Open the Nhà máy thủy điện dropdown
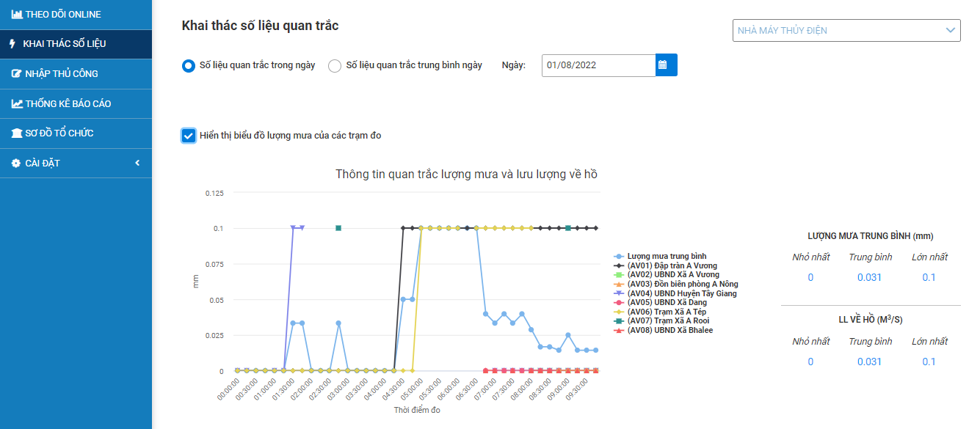 tap(846, 30)
